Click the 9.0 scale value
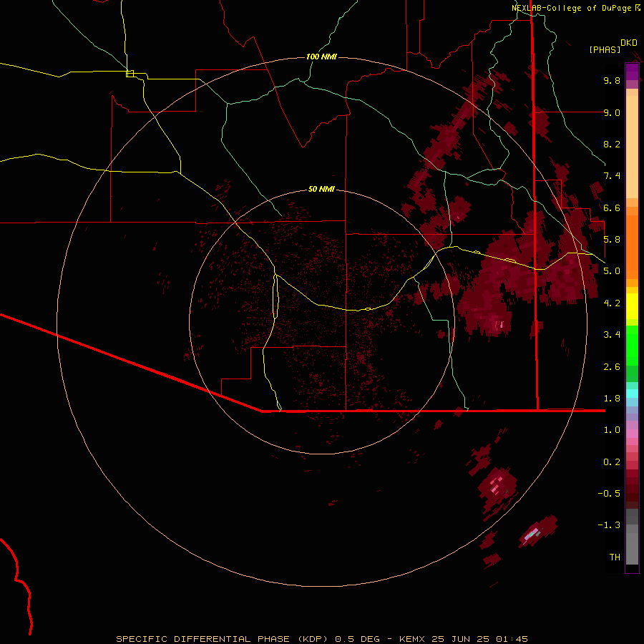Viewport: 644px width, 644px height. pos(612,112)
